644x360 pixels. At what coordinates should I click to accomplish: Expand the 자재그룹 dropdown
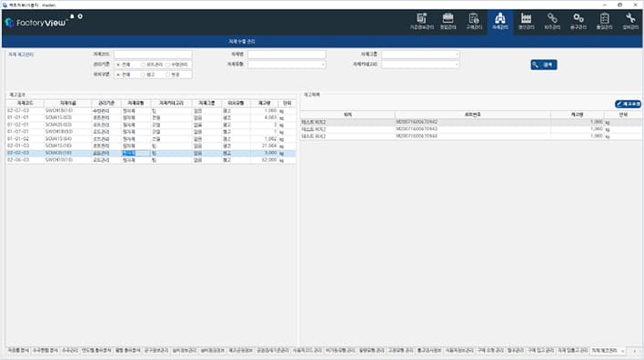click(x=420, y=55)
